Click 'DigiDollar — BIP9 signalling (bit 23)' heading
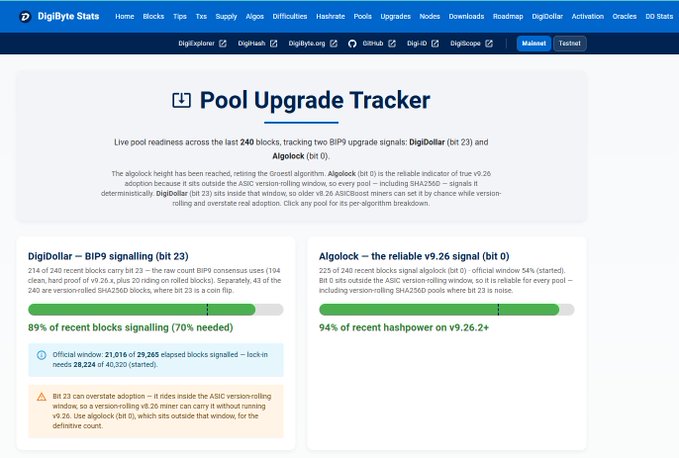Image resolution: width=679 pixels, height=458 pixels. pyautogui.click(x=108, y=256)
